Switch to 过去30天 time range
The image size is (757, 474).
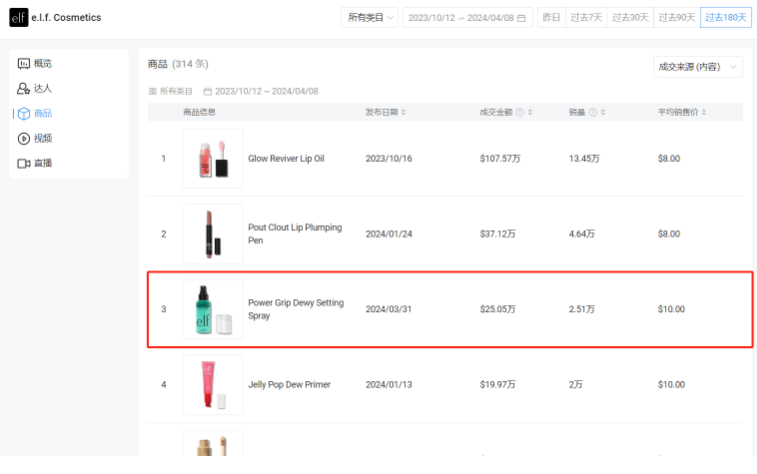pos(631,18)
